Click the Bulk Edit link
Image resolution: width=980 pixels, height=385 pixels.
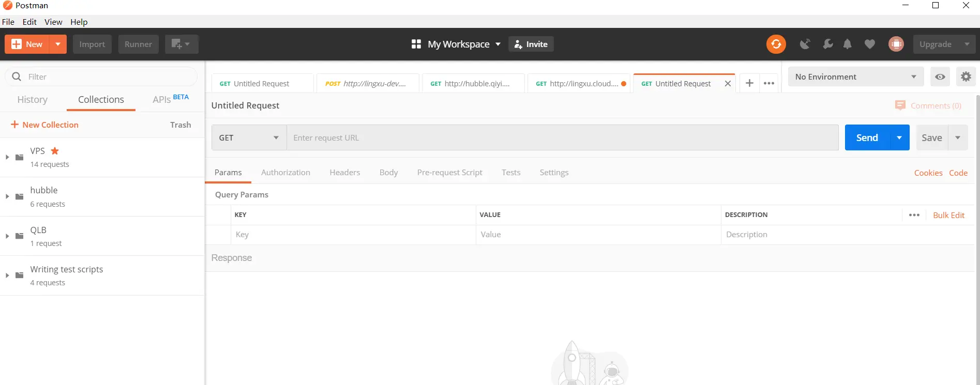[948, 215]
